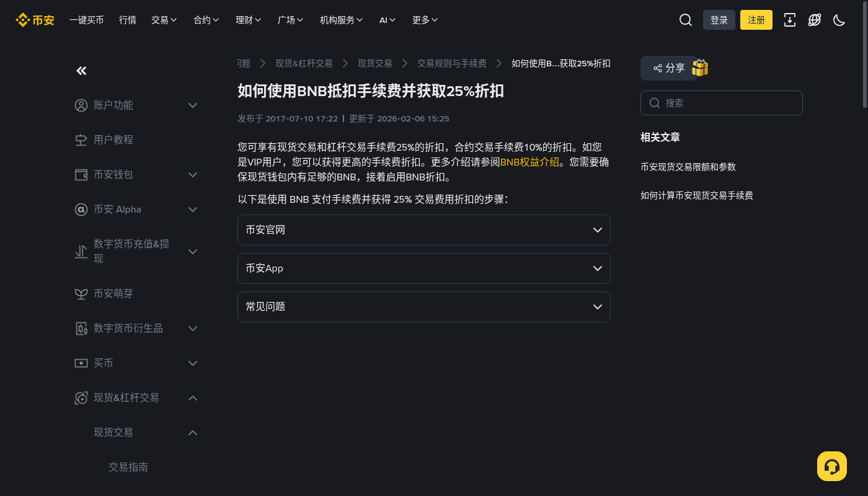Click the 登录 button

719,20
